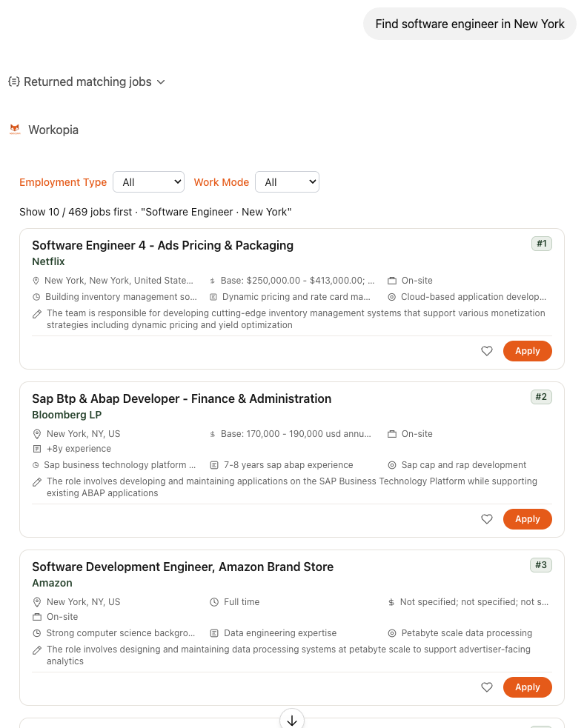Favorite the Bloomberg LP job listing
The height and width of the screenshot is (728, 587).
[487, 519]
